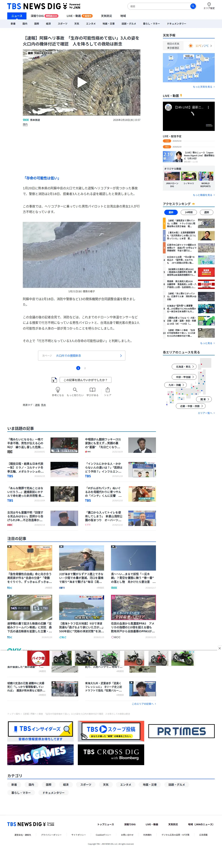222x868 pixels.
Task: Click the TBS NEWS DIG channel icon in live player
Action: click(168, 108)
